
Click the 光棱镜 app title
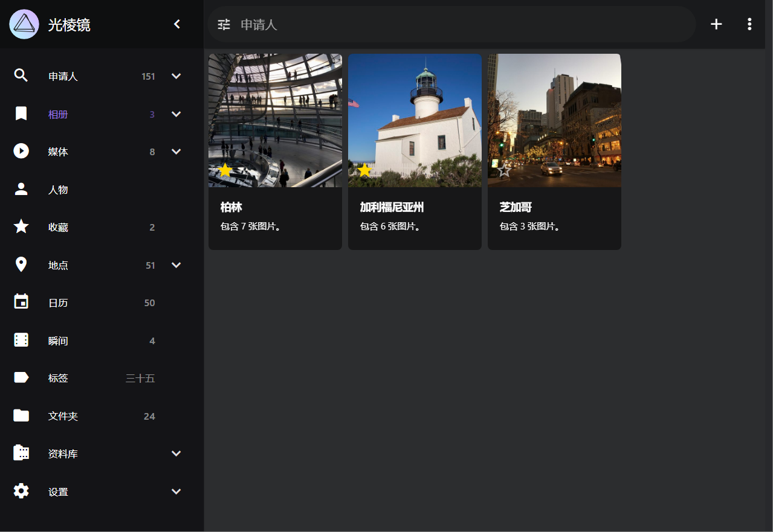pyautogui.click(x=70, y=25)
